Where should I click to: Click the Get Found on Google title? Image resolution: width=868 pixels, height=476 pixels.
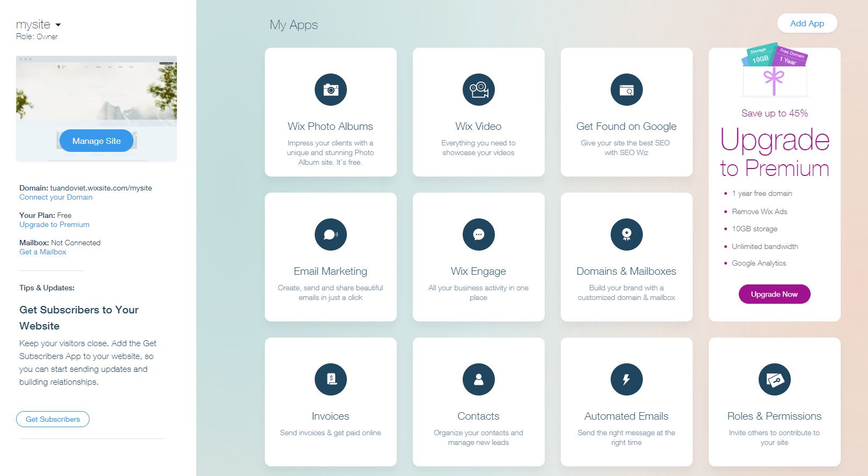click(626, 126)
